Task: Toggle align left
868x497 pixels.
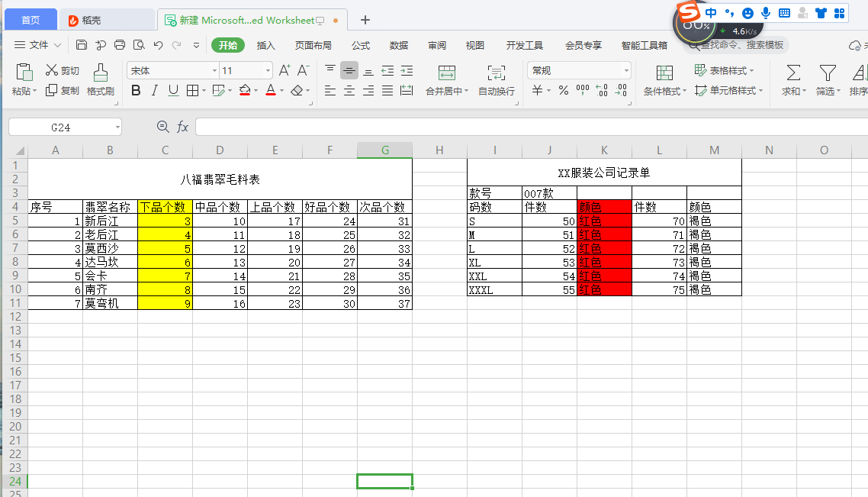Action: click(x=330, y=90)
